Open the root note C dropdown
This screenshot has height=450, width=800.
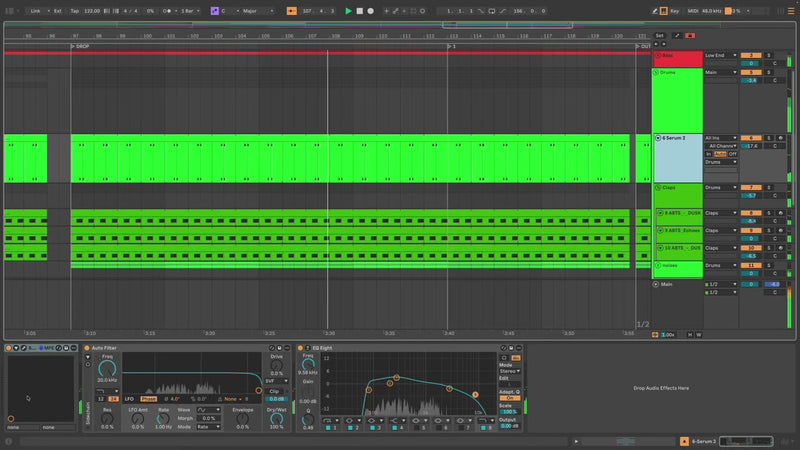coord(230,11)
